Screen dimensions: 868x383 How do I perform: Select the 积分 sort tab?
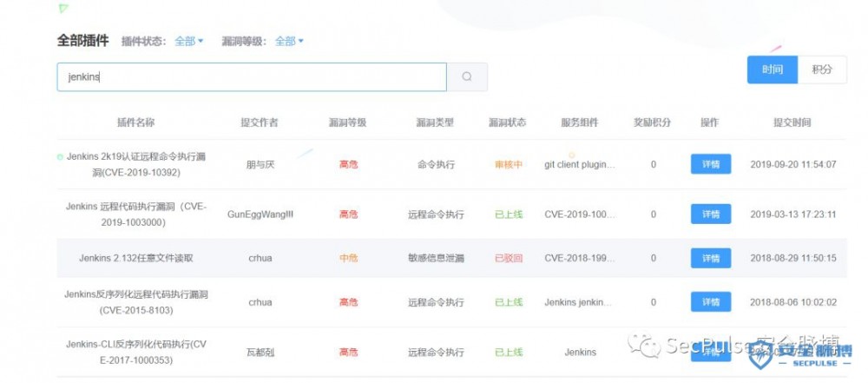coord(822,69)
